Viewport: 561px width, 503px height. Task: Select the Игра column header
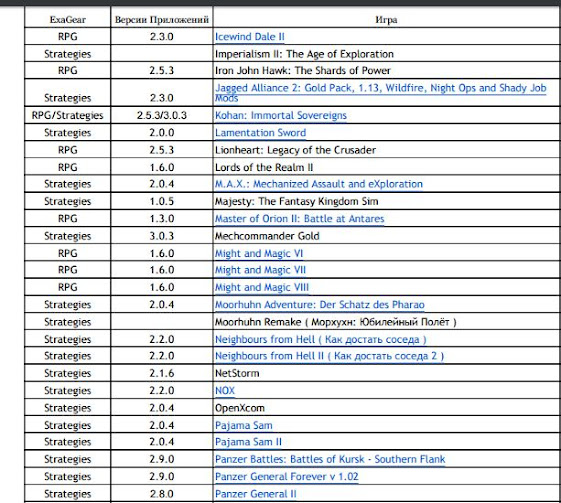click(386, 20)
